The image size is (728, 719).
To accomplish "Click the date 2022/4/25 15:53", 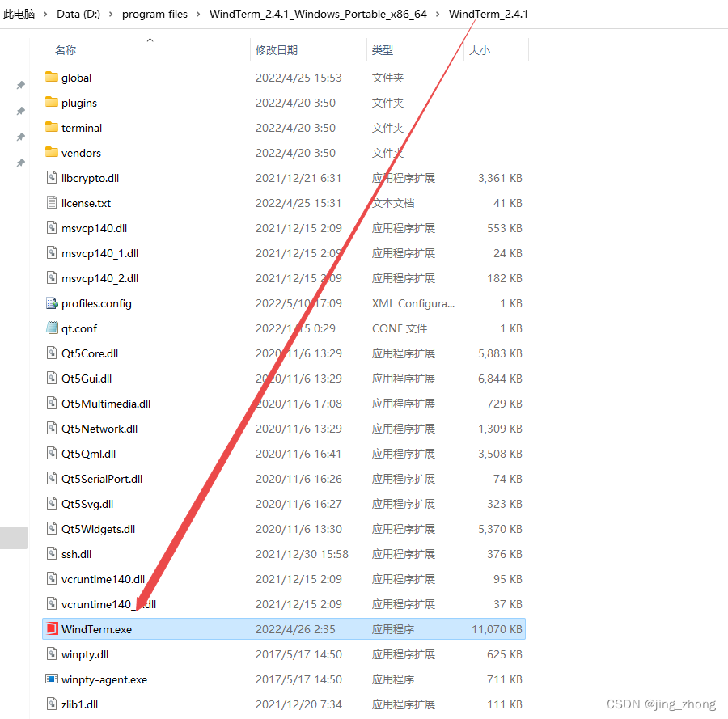I will 298,78.
